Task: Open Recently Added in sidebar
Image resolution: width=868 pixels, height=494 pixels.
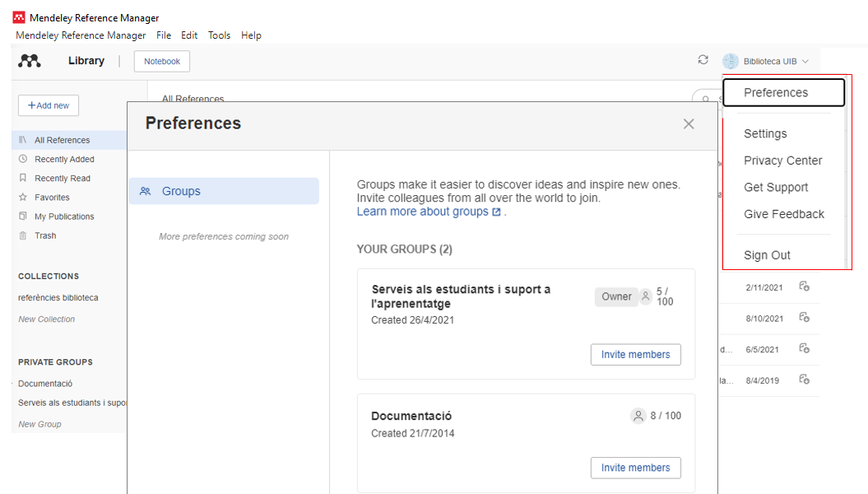Action: click(x=64, y=159)
